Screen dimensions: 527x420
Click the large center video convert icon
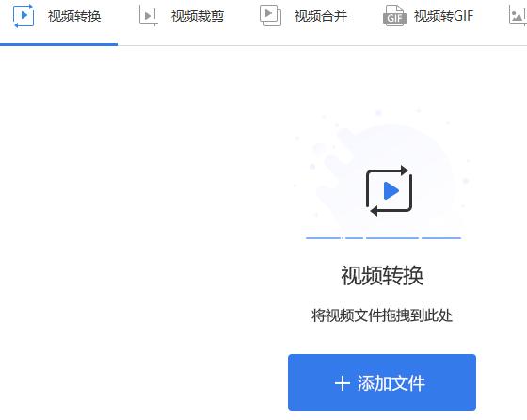pyautogui.click(x=389, y=190)
